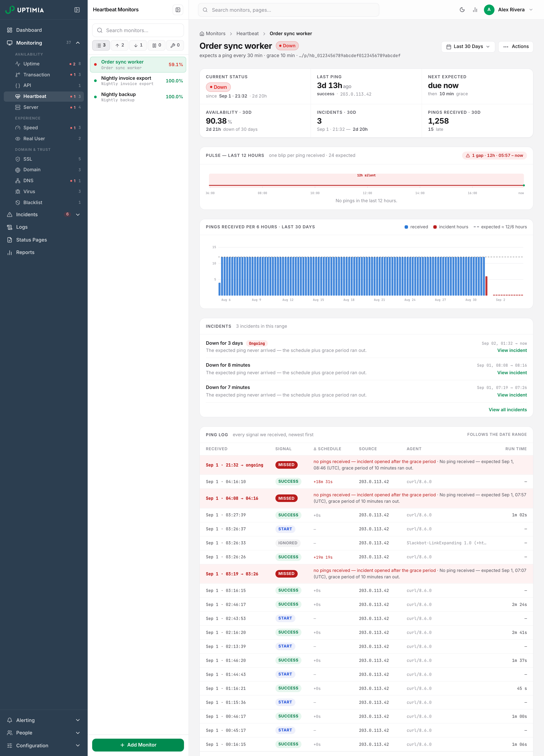Open the Last 30 Days range dropdown
544x756 pixels.
click(468, 47)
